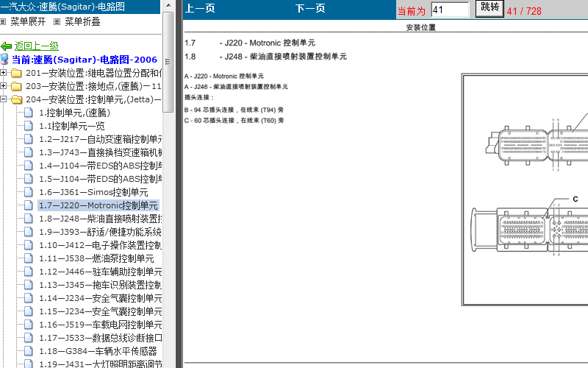Open 1.控制单元,(速腾) page
Screen dimensions: 588x368
pyautogui.click(x=74, y=113)
